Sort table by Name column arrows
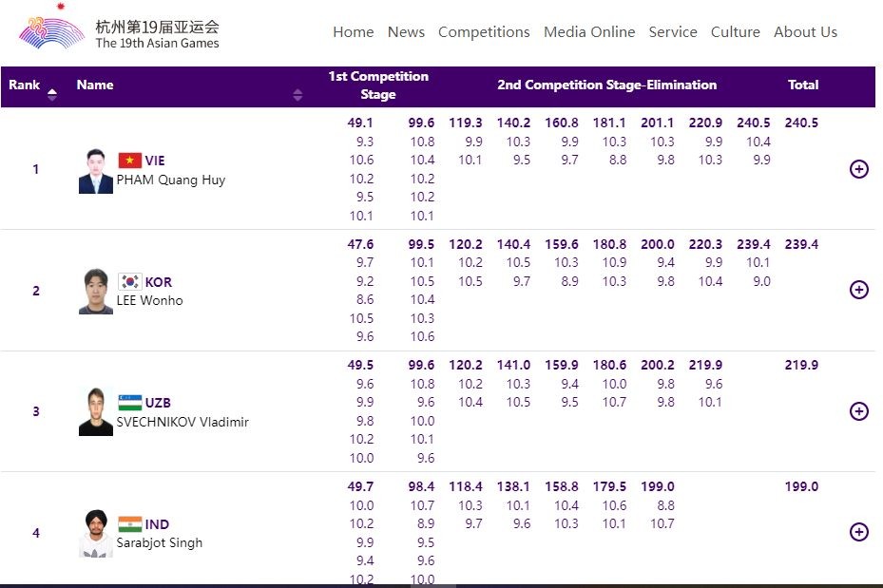The width and height of the screenshot is (883, 588). [x=298, y=94]
